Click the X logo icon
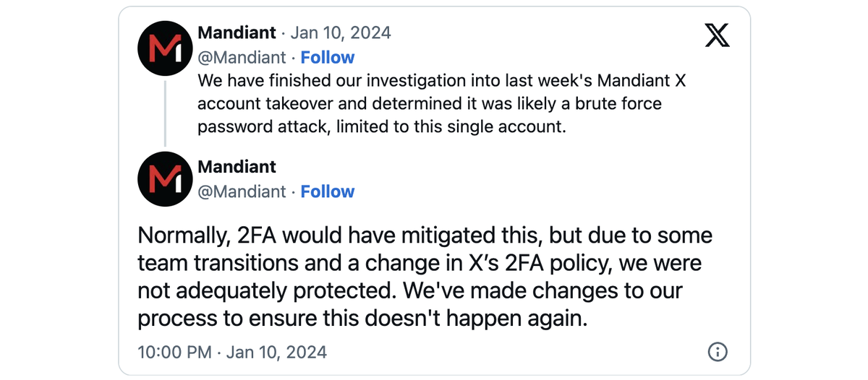 [x=717, y=35]
